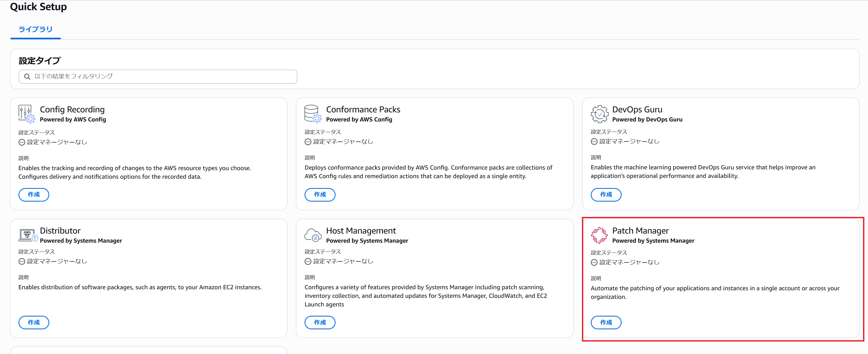Create a Host Management configuration
Image resolution: width=868 pixels, height=354 pixels.
click(319, 322)
